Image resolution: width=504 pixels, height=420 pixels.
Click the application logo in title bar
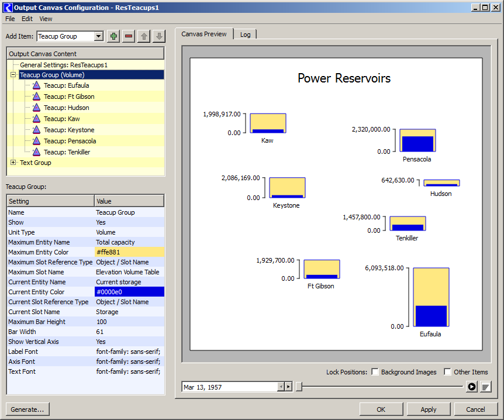pos(8,8)
